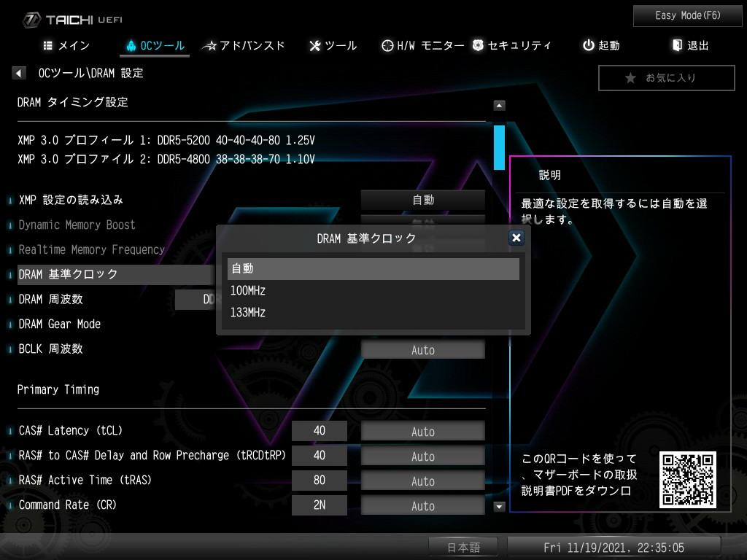The image size is (747, 560).
Task: Select the DRAM 周波数 setting row
Action: pos(50,299)
